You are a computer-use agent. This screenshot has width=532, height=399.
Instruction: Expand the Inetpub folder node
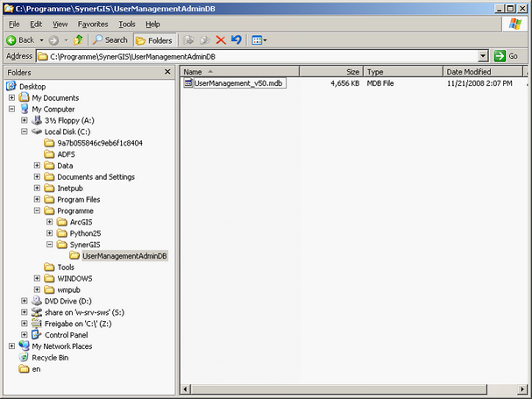37,188
